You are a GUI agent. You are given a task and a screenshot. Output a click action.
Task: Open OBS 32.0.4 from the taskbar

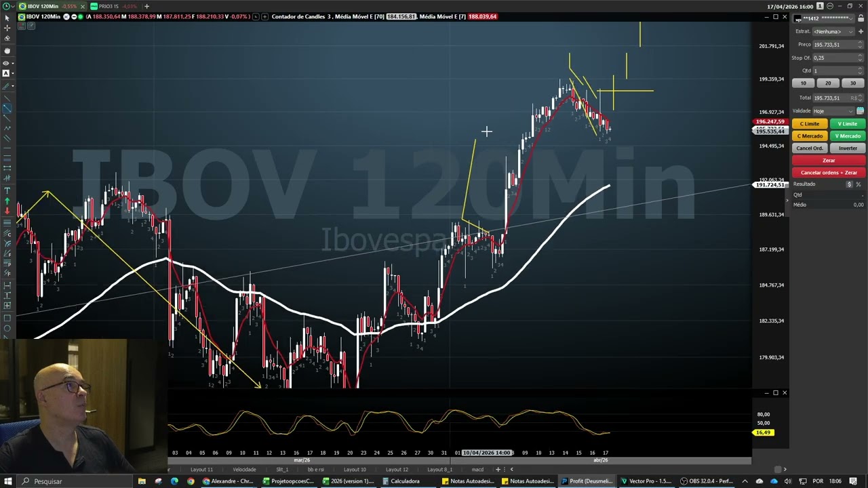coord(707,481)
